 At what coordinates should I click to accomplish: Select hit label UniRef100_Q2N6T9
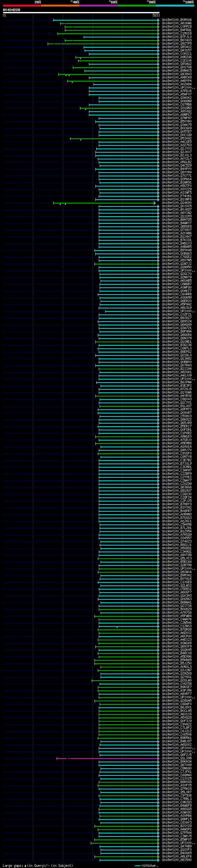click(x=177, y=277)
